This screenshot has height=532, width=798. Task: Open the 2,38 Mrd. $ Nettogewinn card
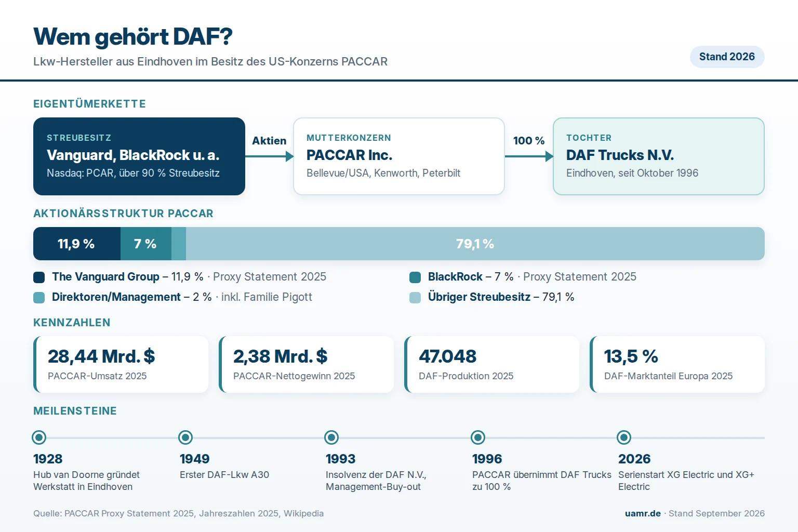tap(307, 364)
